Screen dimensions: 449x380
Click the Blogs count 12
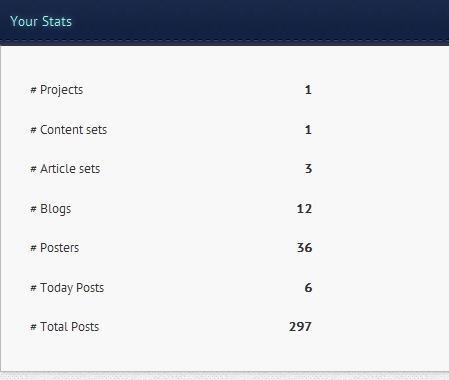click(x=304, y=209)
